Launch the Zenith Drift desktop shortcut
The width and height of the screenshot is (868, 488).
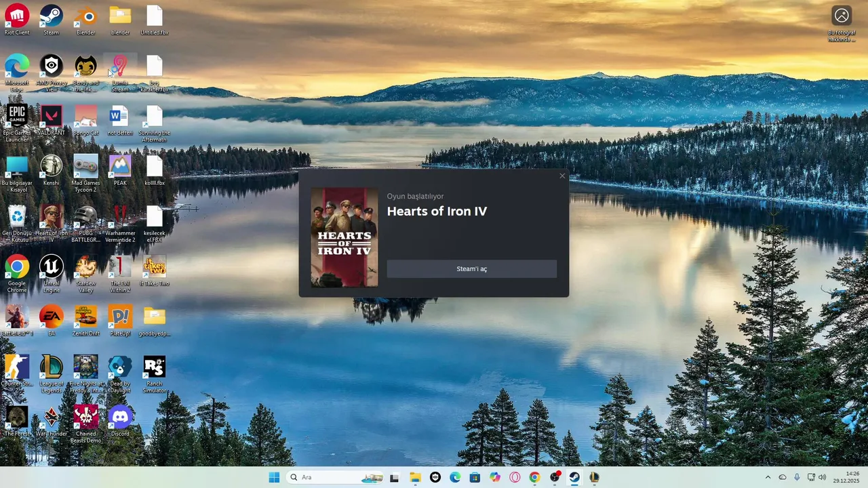pos(86,321)
